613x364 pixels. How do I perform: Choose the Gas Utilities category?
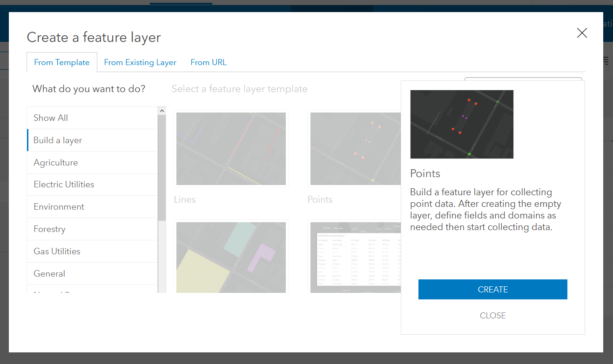point(56,251)
